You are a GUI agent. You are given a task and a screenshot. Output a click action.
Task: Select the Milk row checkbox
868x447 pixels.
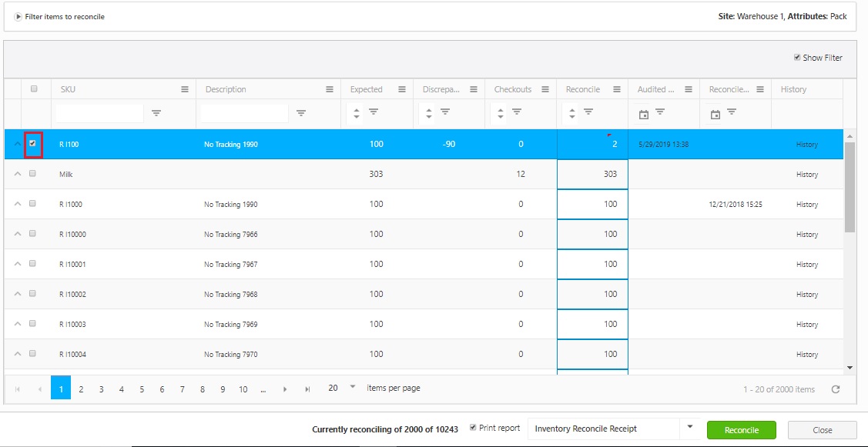coord(32,174)
